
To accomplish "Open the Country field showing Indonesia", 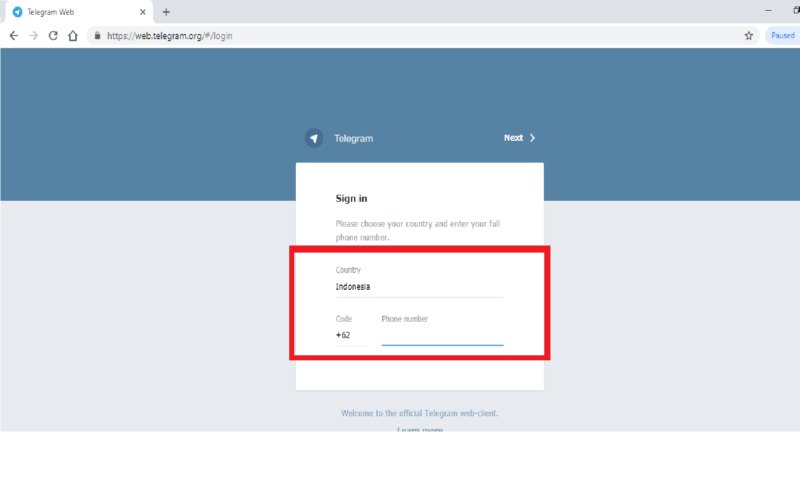I will (x=419, y=287).
